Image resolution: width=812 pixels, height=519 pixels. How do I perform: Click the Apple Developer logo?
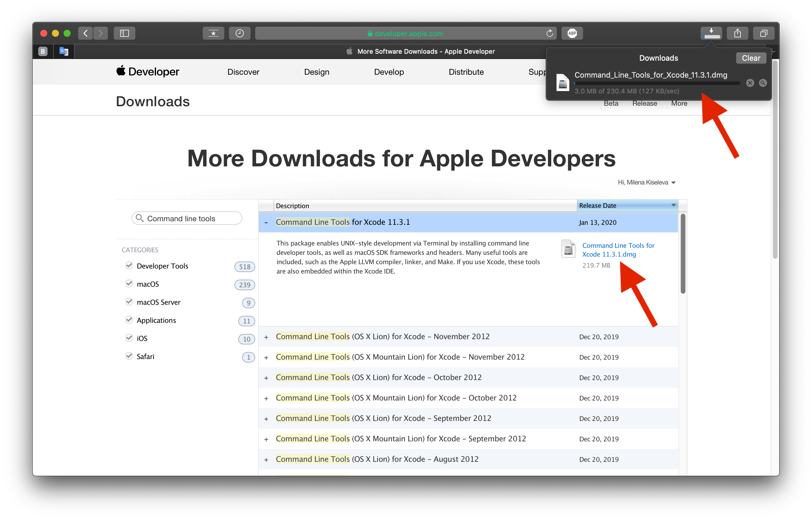tap(148, 72)
